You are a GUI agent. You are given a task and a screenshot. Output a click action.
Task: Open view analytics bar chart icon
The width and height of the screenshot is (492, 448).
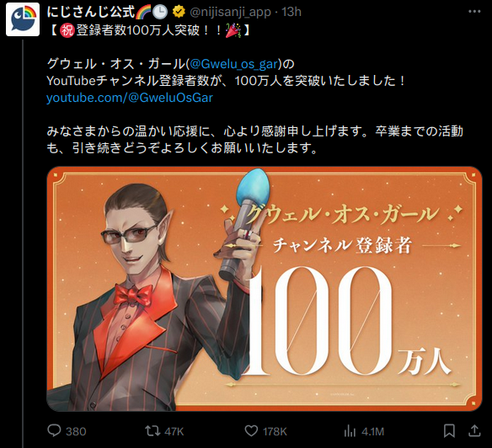click(x=350, y=431)
